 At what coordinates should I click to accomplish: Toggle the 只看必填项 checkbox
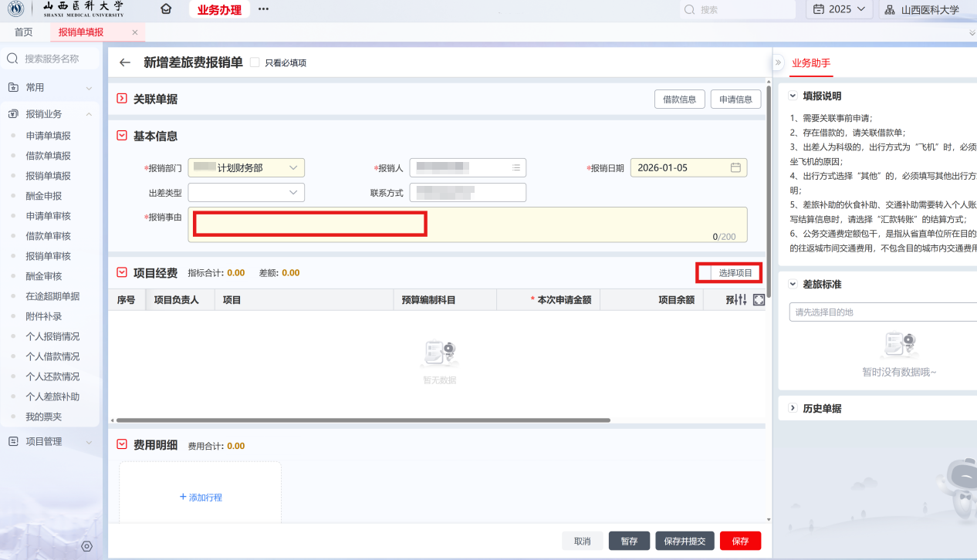pos(255,62)
